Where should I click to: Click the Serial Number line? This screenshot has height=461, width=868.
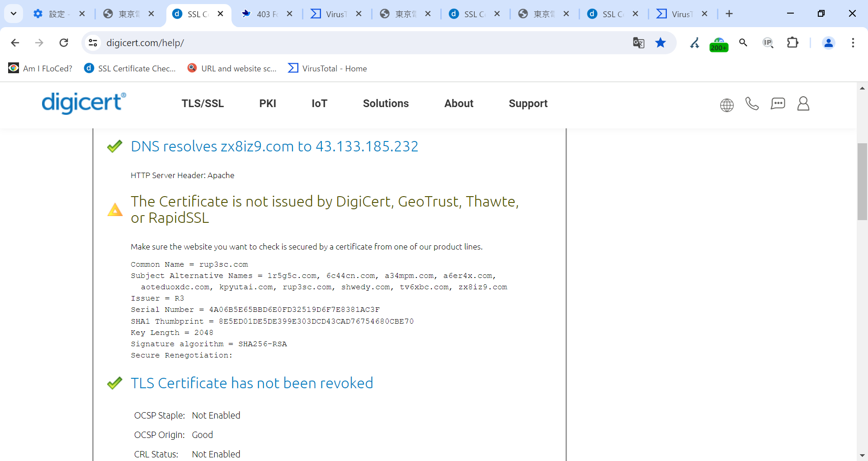pos(255,310)
